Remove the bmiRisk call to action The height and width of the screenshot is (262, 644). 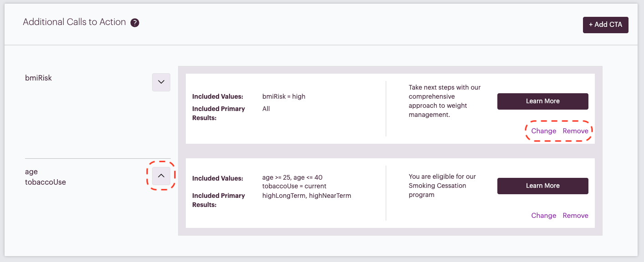tap(575, 131)
